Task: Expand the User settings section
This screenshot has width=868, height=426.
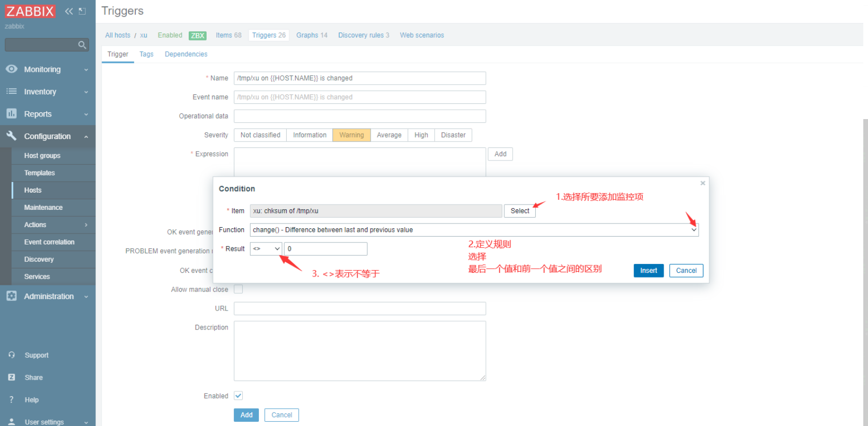Action: pyautogui.click(x=86, y=423)
